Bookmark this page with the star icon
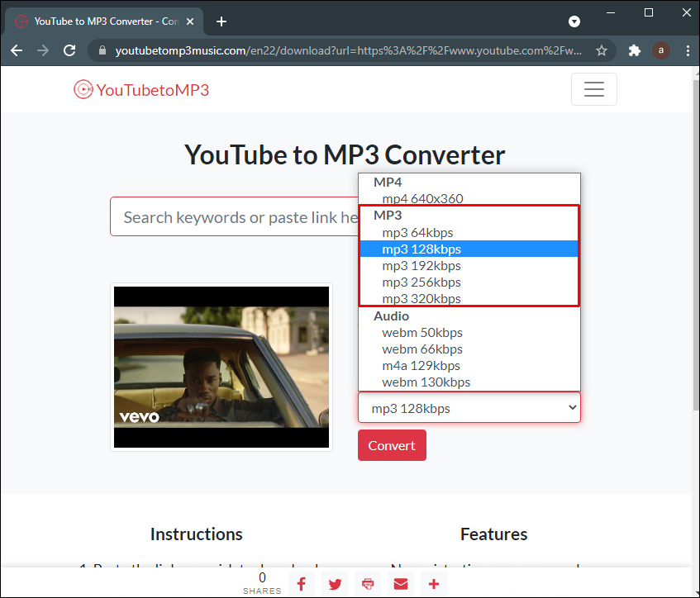Screen dimensions: 700x598 pyautogui.click(x=602, y=50)
